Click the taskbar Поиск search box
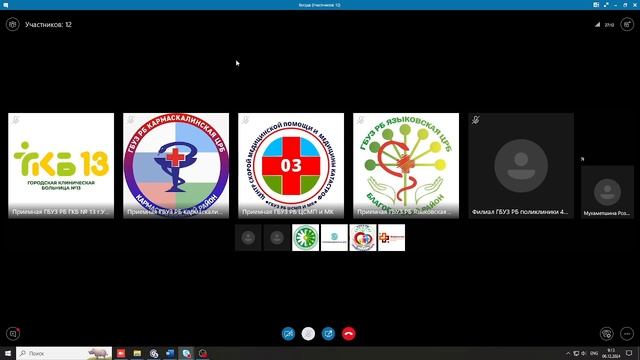The width and height of the screenshot is (640, 360). tap(64, 353)
